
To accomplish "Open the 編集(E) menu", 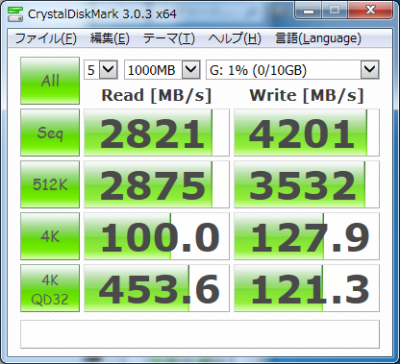I will (x=109, y=39).
